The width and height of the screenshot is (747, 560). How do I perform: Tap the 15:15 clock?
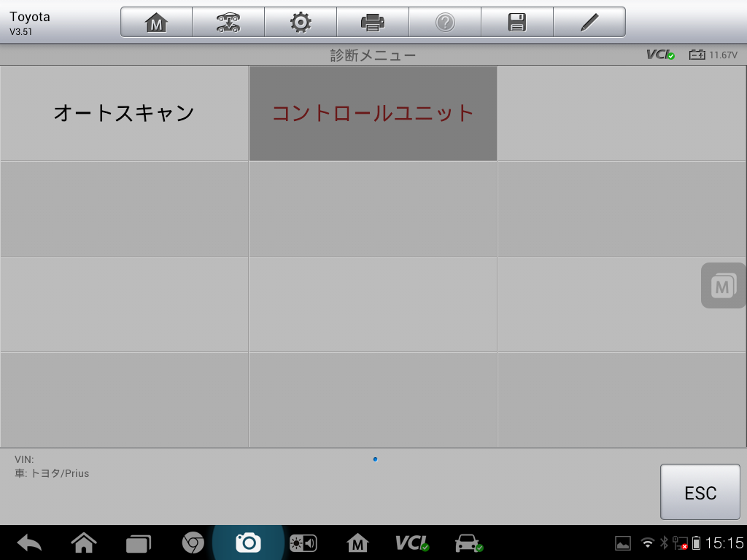tap(724, 542)
